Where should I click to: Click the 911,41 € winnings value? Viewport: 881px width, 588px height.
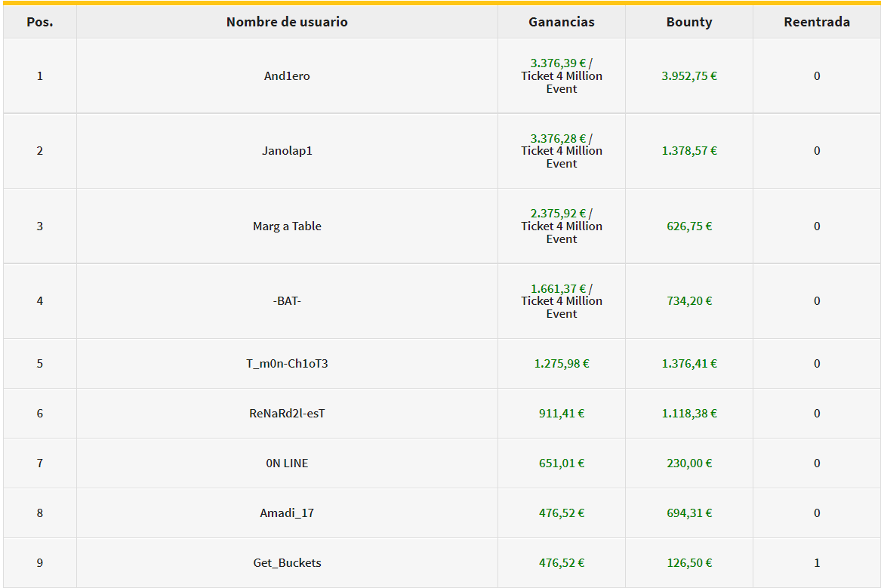562,414
